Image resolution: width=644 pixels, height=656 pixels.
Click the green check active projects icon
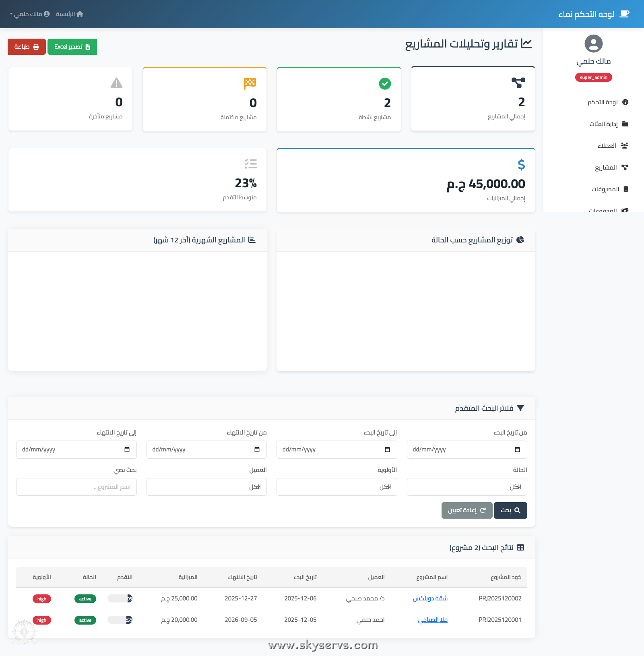pos(385,84)
